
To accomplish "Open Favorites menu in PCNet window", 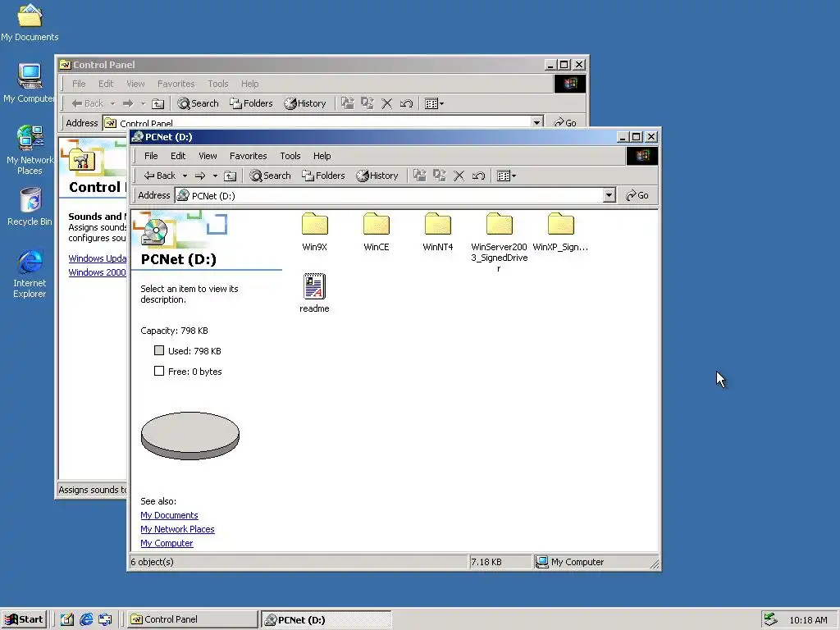I will 248,156.
